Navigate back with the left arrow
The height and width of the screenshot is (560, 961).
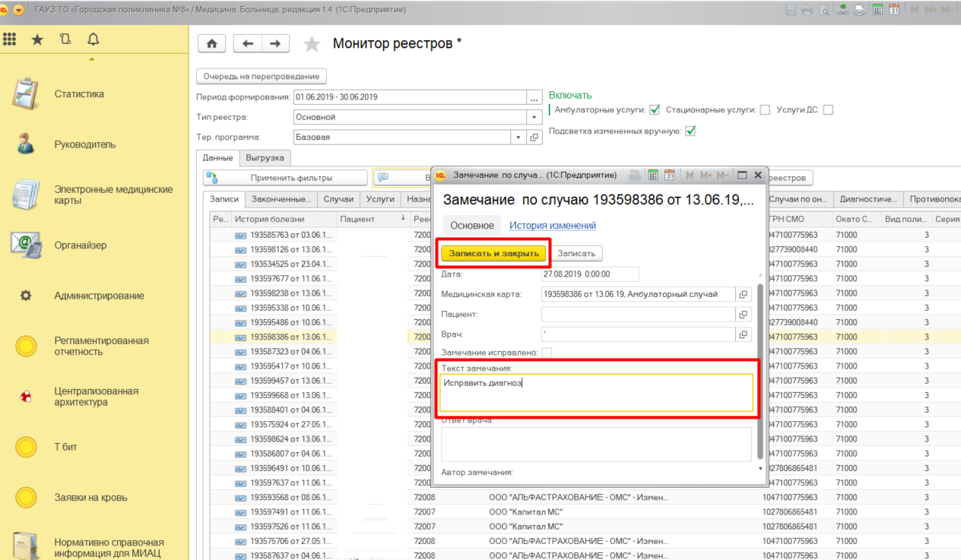[247, 44]
